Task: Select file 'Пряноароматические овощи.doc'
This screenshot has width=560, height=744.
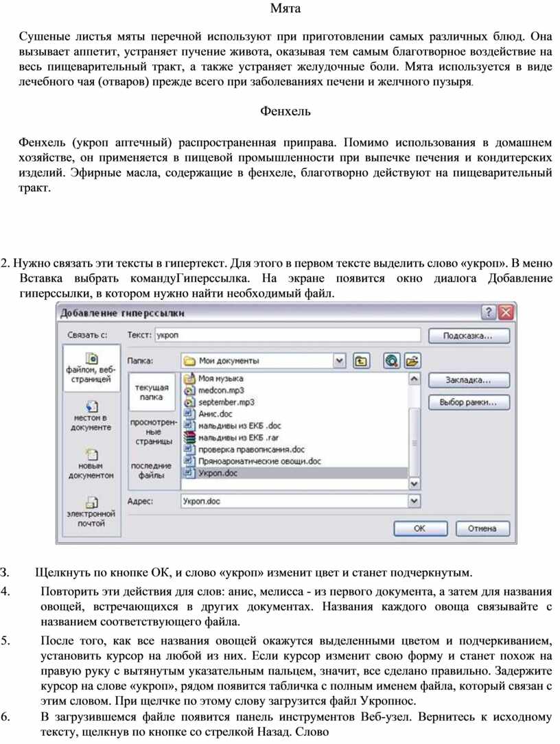Action: [x=253, y=461]
